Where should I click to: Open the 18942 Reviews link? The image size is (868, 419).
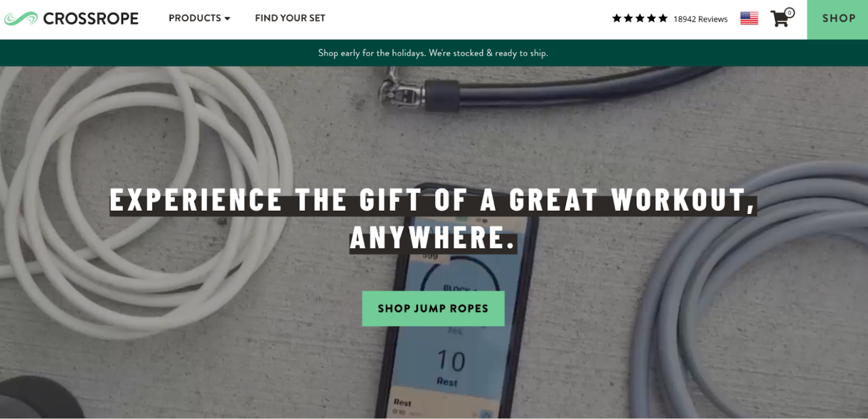[x=700, y=19]
